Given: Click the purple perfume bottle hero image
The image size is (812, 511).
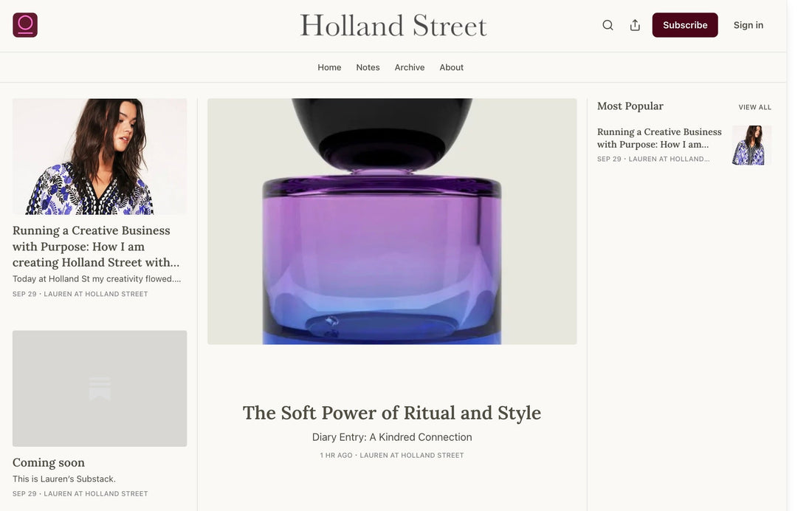Looking at the screenshot, I should (x=392, y=222).
